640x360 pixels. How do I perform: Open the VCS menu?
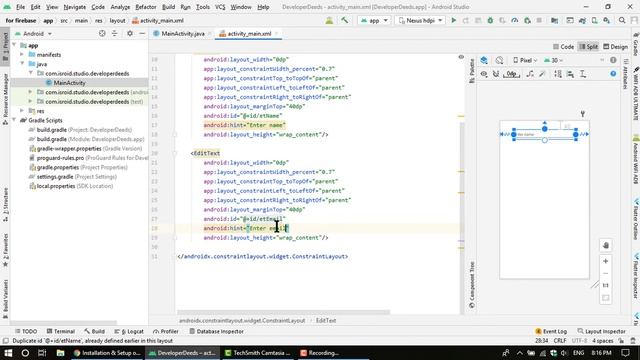(220, 7)
